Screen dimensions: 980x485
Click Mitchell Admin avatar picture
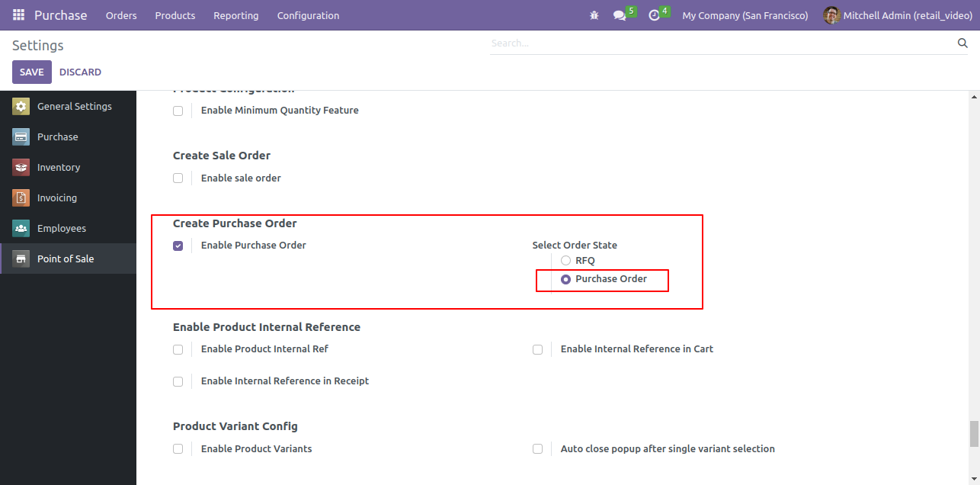831,15
